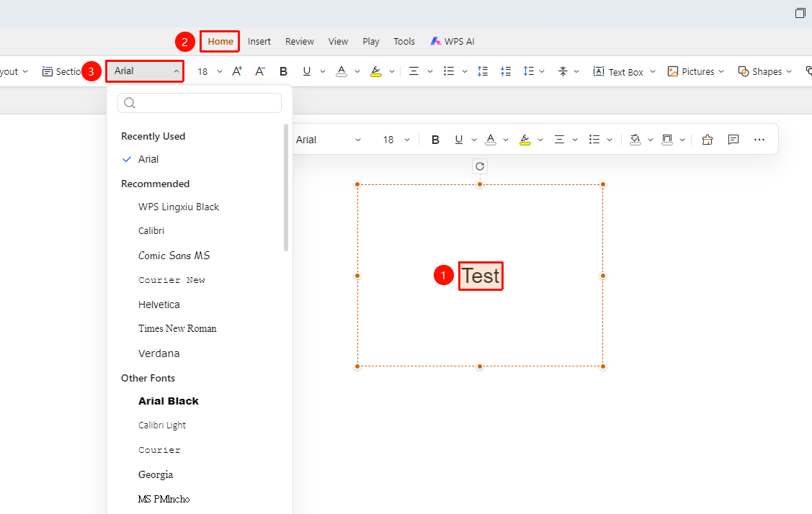
Task: Open the comment icon in the floating toolbar
Action: 733,139
